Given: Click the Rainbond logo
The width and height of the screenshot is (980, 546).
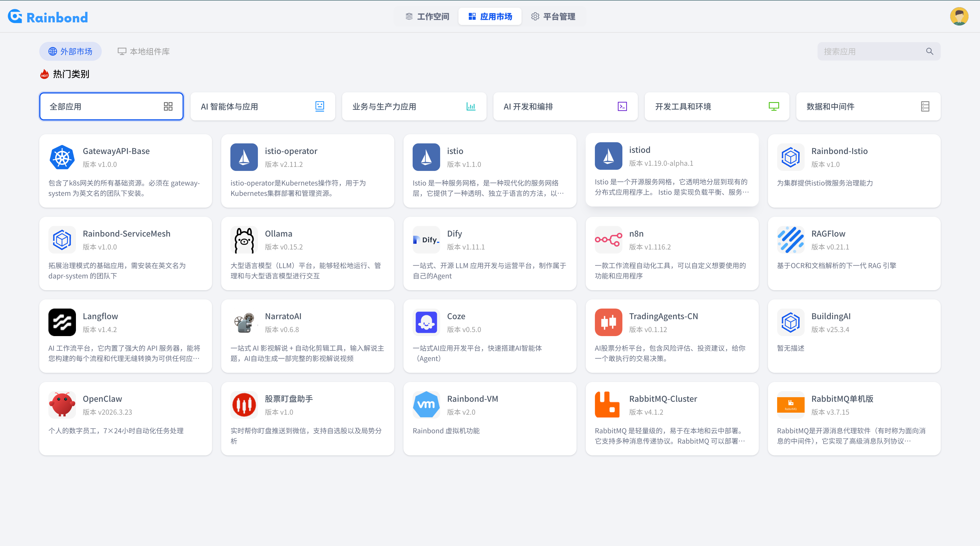Looking at the screenshot, I should (48, 17).
